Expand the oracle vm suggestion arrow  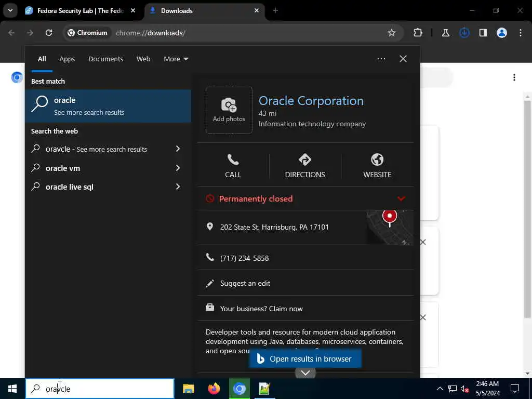point(178,168)
